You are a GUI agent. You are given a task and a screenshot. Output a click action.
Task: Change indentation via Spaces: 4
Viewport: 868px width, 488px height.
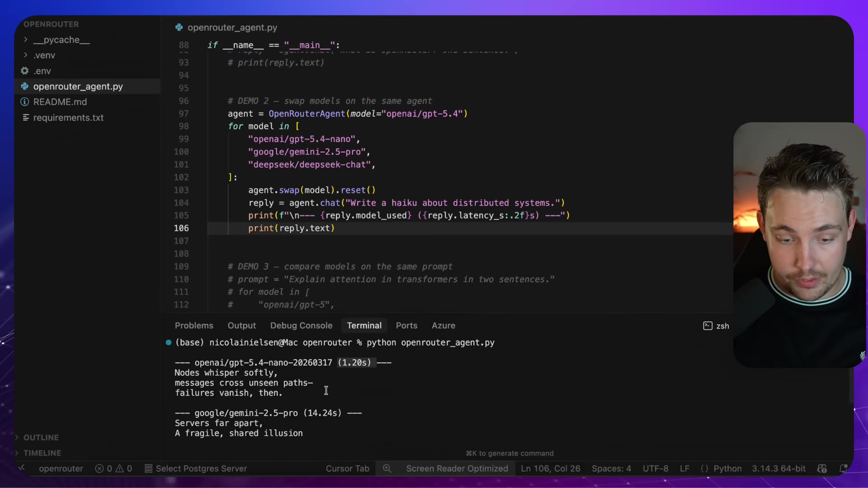point(611,469)
